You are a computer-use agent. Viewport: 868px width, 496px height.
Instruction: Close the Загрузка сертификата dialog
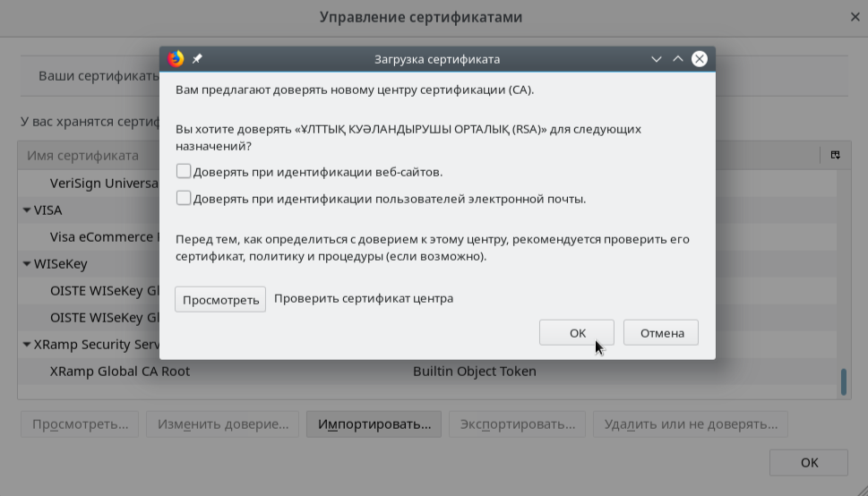(700, 59)
